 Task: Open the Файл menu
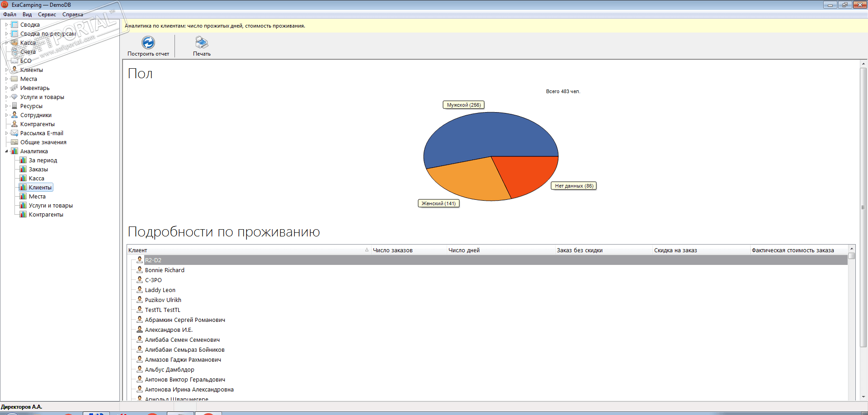tap(9, 14)
